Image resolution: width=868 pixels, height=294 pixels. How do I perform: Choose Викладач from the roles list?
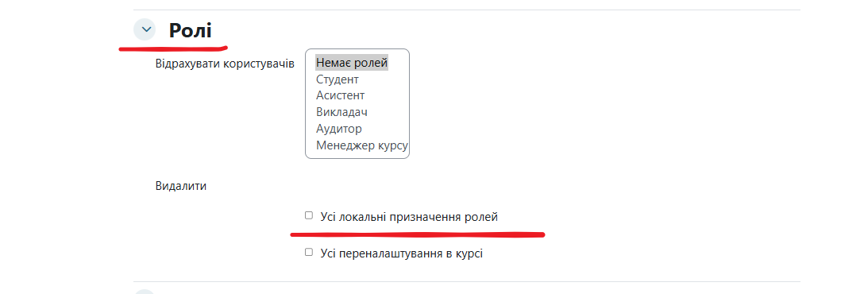click(341, 112)
